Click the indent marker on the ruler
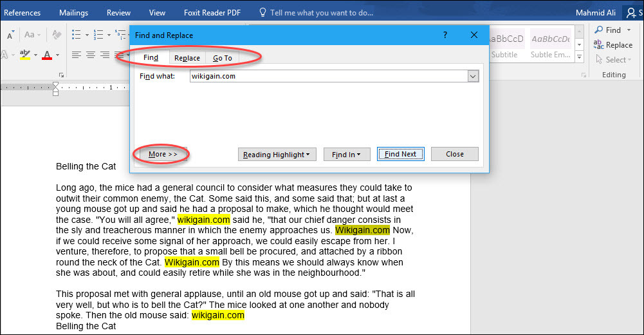This screenshot has height=335, width=644. pos(55,89)
